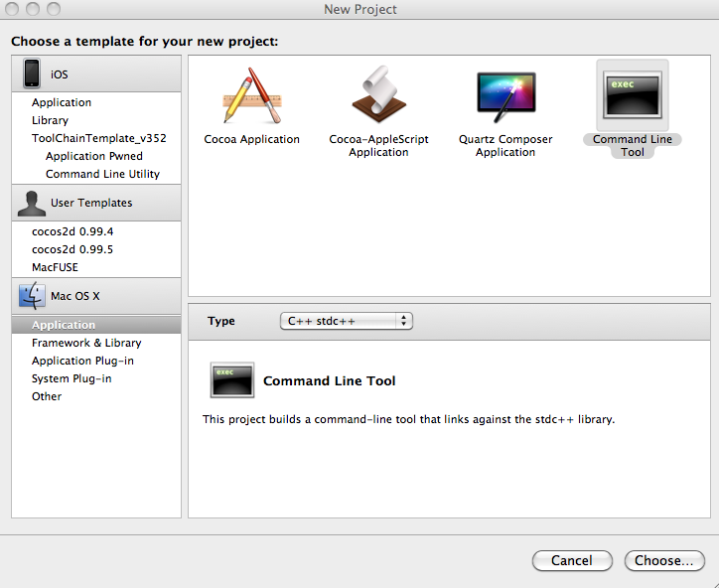Click the Cancel button
This screenshot has width=719, height=588.
(x=572, y=560)
